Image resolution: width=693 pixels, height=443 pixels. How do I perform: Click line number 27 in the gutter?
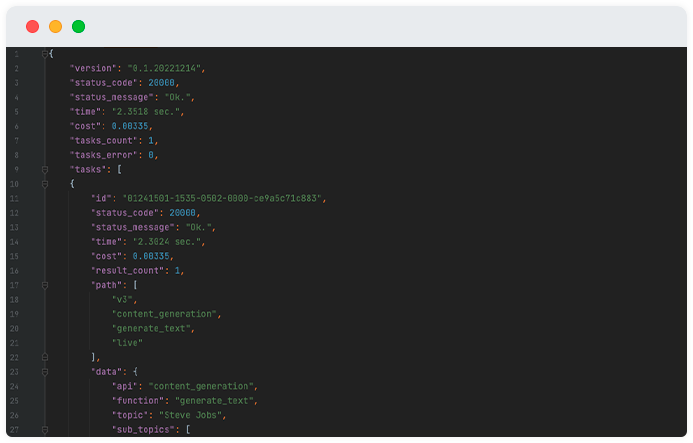click(x=14, y=430)
